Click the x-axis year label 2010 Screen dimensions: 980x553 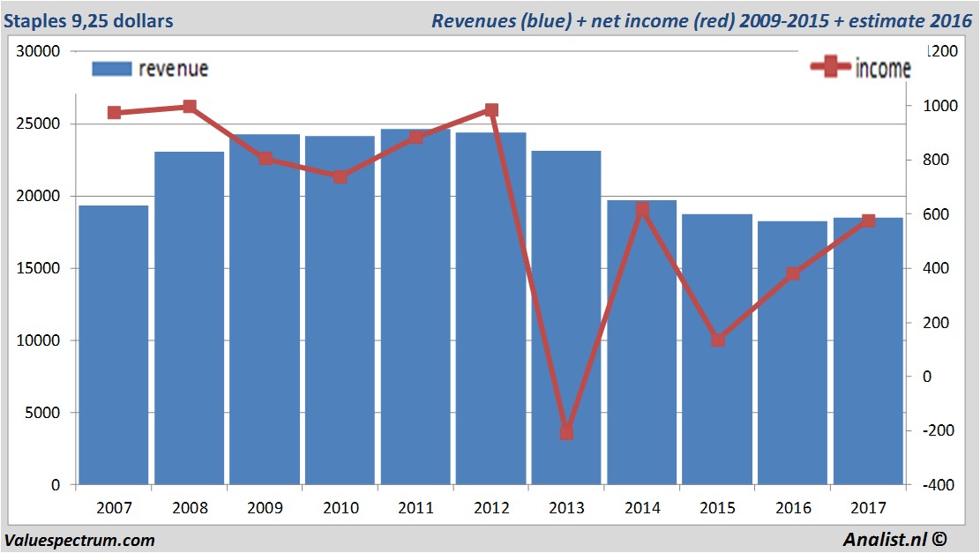click(x=340, y=507)
